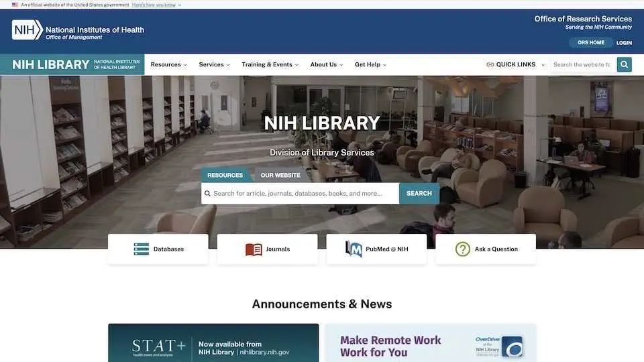
Task: Click the Quick Links chain icon
Action: pyautogui.click(x=490, y=65)
